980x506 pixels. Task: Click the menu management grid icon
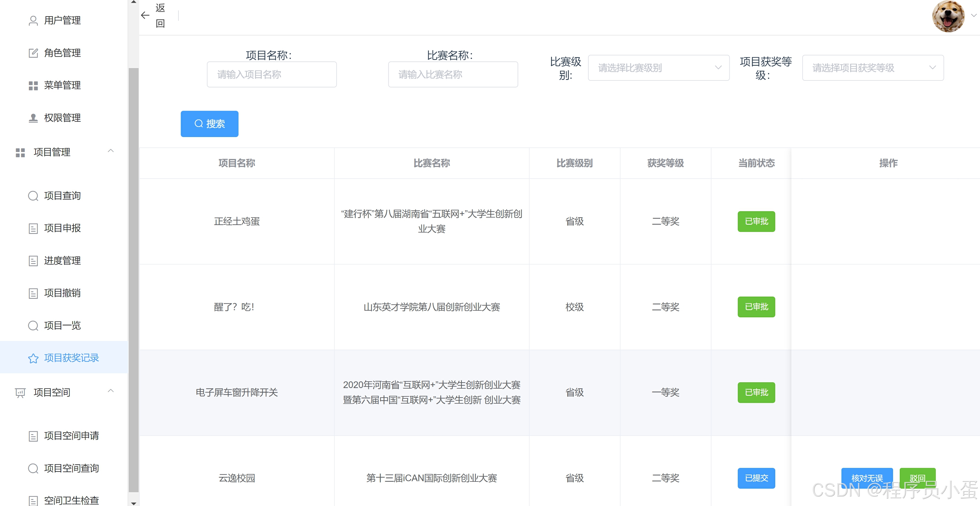click(33, 86)
